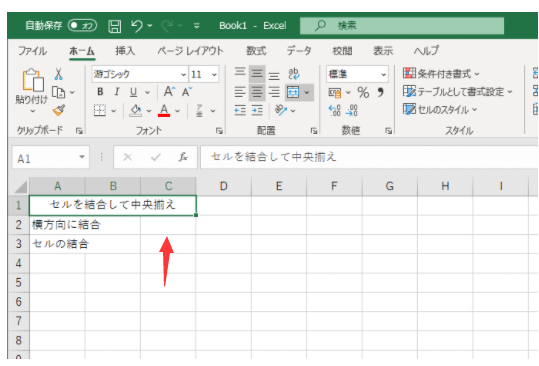Viewport: 539px width, 366px height.
Task: Toggle Underline formatting
Action: coord(133,92)
